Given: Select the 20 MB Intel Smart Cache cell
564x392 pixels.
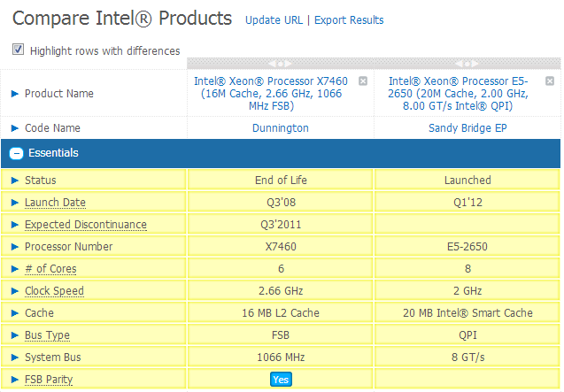Looking at the screenshot, I should tap(467, 313).
